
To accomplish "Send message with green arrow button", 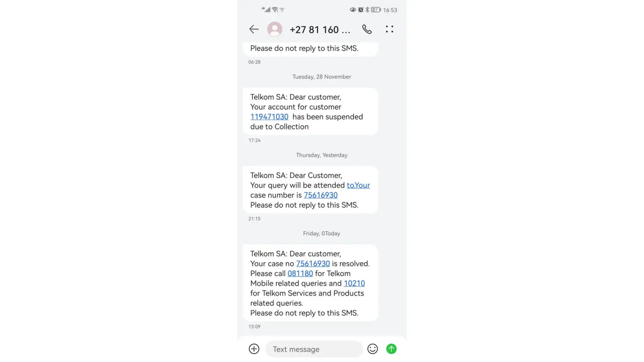I will tap(392, 349).
